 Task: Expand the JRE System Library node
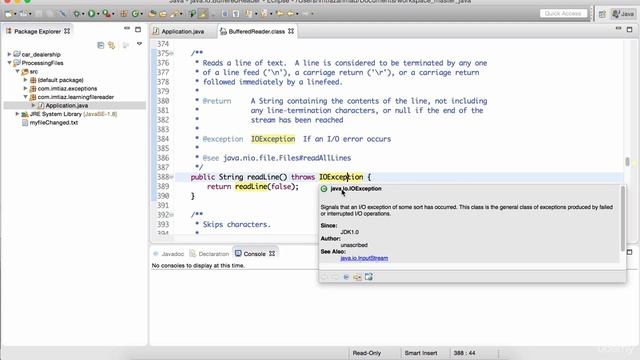[17, 114]
